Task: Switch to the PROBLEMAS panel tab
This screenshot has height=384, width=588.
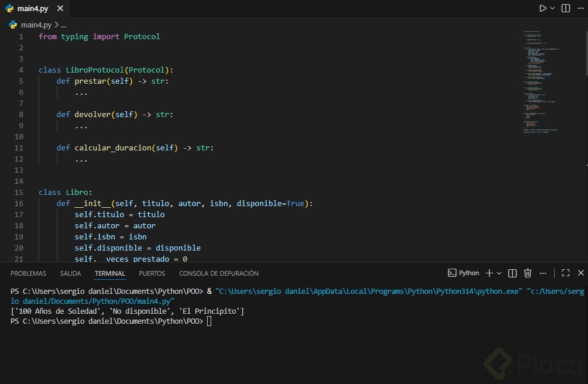Action: pyautogui.click(x=28, y=273)
